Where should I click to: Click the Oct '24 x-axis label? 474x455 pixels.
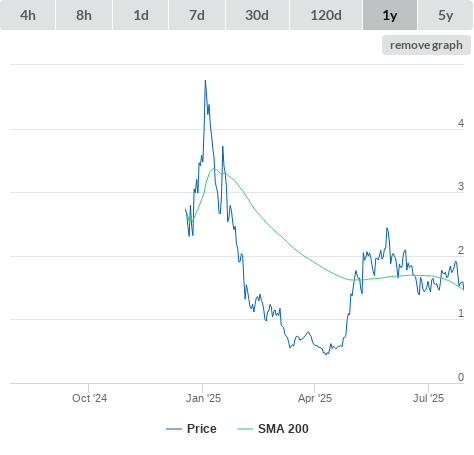coord(89,398)
